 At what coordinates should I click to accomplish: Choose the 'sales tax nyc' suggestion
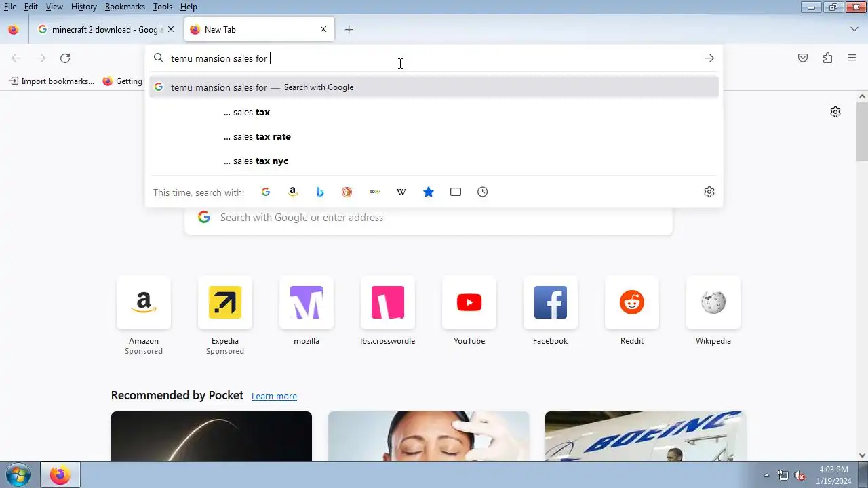[x=434, y=161]
